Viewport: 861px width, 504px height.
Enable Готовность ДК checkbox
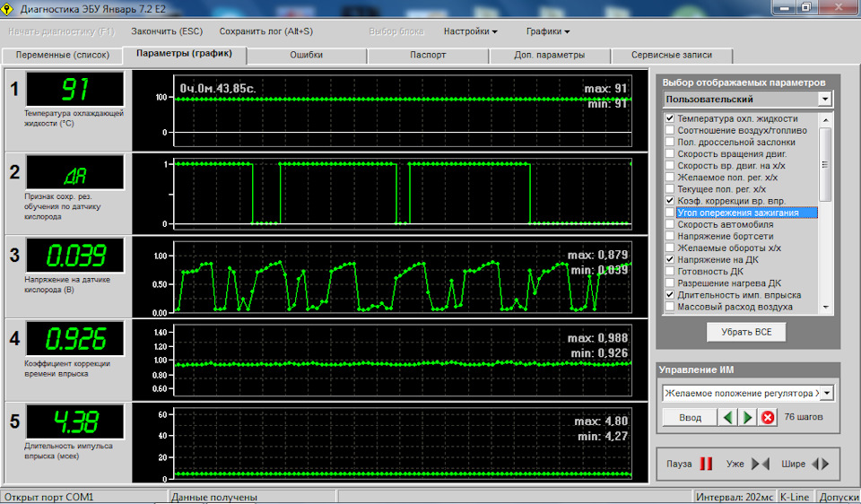pos(670,271)
